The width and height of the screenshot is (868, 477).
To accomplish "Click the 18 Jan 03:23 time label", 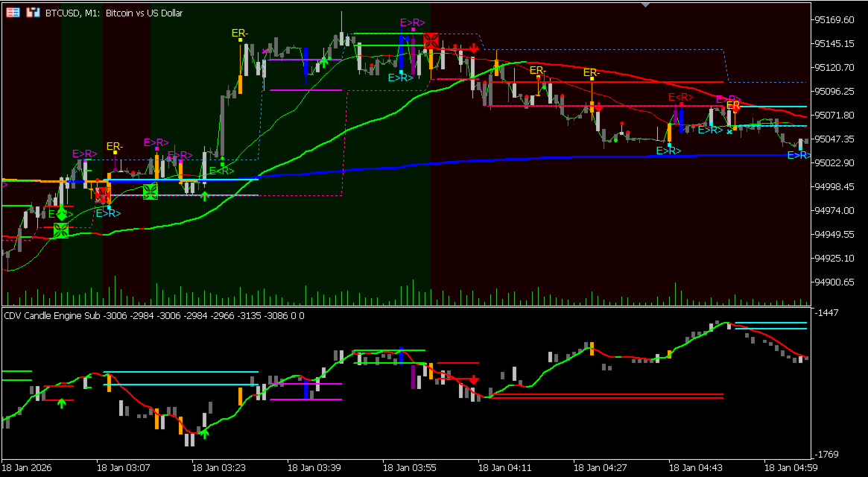I will tap(218, 467).
